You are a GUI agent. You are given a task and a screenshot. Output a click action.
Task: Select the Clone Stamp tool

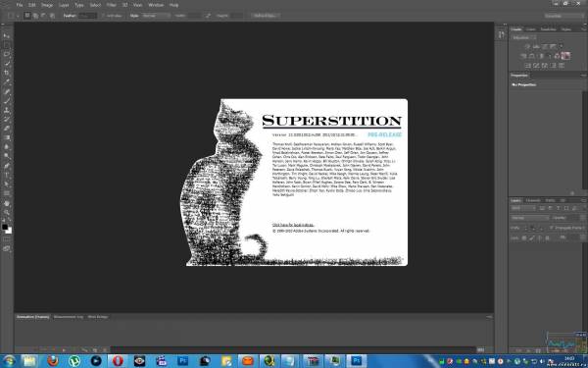pyautogui.click(x=7, y=110)
